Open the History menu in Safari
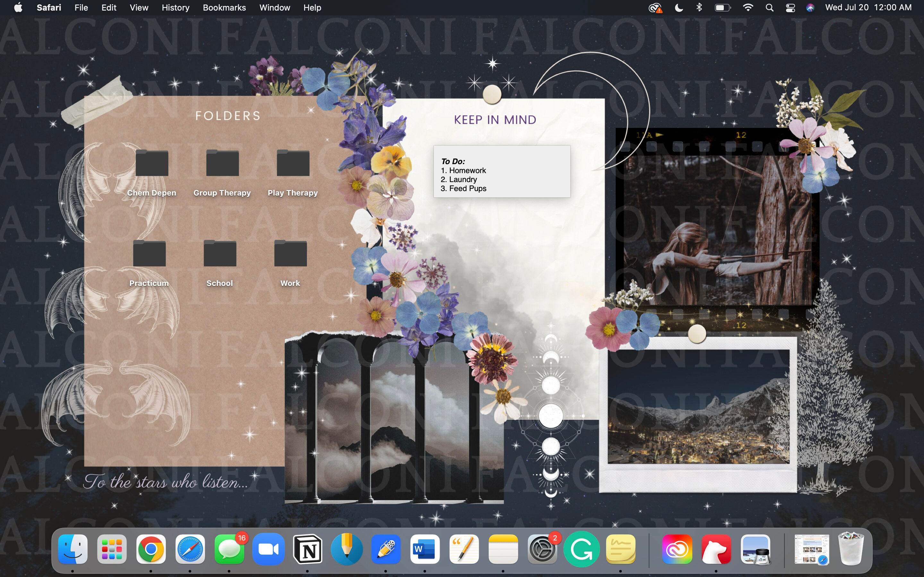The image size is (924, 577). tap(175, 7)
